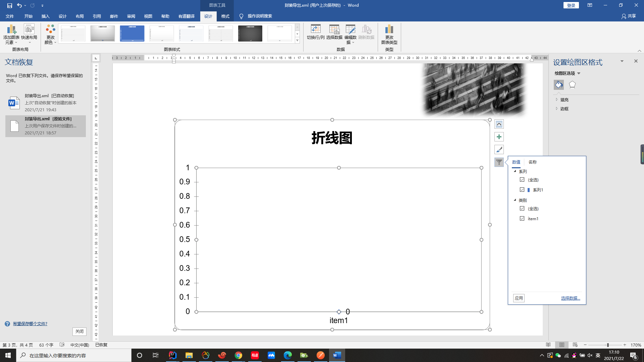Open the auto-recovered 封装导出.xml file entry
This screenshot has width=644, height=362.
[46, 103]
